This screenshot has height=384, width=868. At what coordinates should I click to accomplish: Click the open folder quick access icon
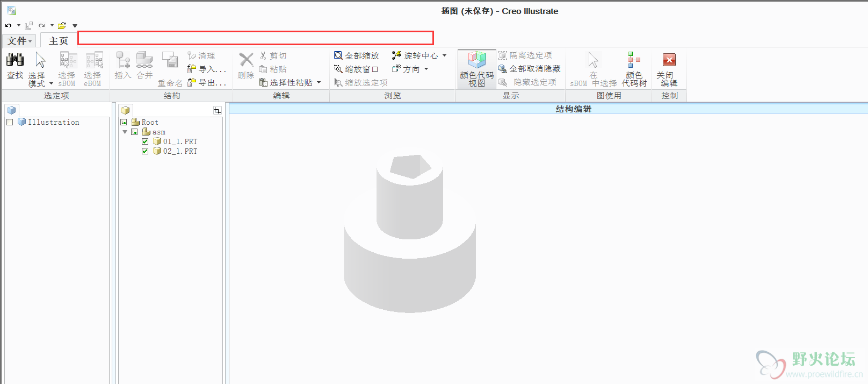pyautogui.click(x=62, y=25)
